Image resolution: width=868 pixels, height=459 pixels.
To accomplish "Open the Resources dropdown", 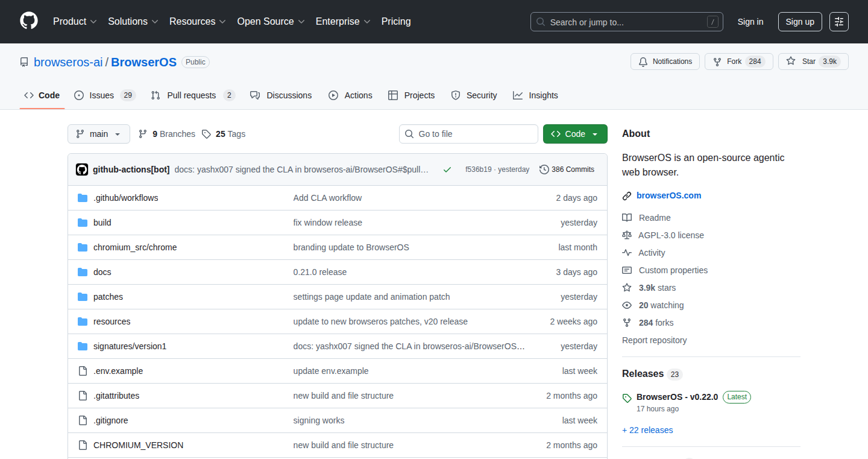I will 198,22.
